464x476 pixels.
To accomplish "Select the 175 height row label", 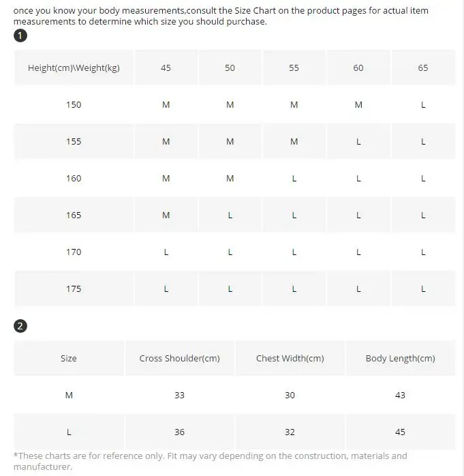I will pyautogui.click(x=74, y=288).
